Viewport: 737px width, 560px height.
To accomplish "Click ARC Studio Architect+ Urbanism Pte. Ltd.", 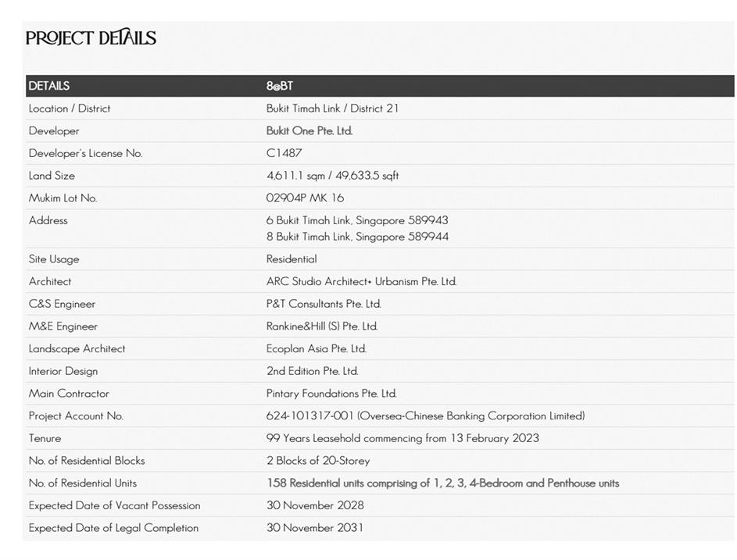I will point(361,282).
